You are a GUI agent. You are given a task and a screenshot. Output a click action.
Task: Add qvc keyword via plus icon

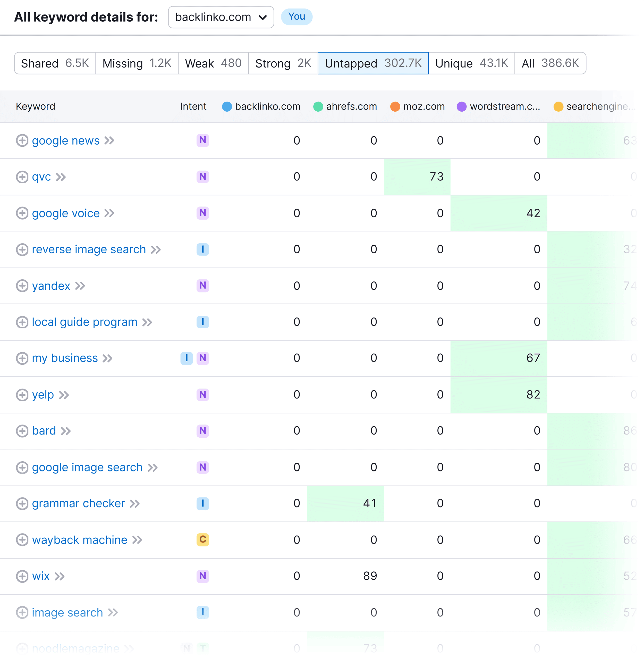[x=22, y=177]
